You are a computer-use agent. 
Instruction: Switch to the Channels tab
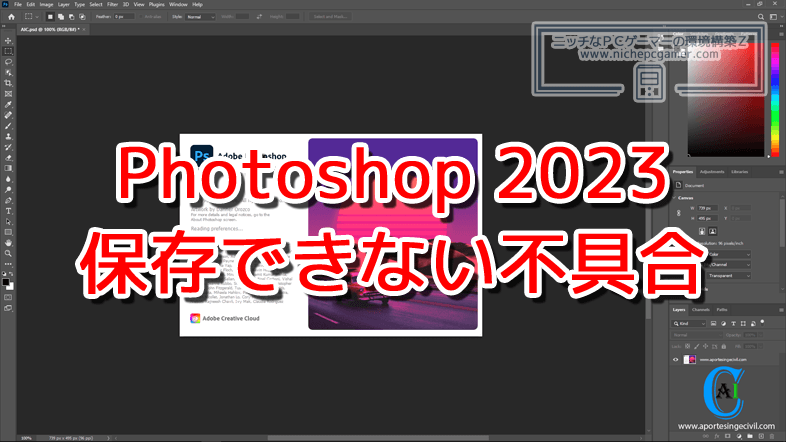pyautogui.click(x=700, y=310)
